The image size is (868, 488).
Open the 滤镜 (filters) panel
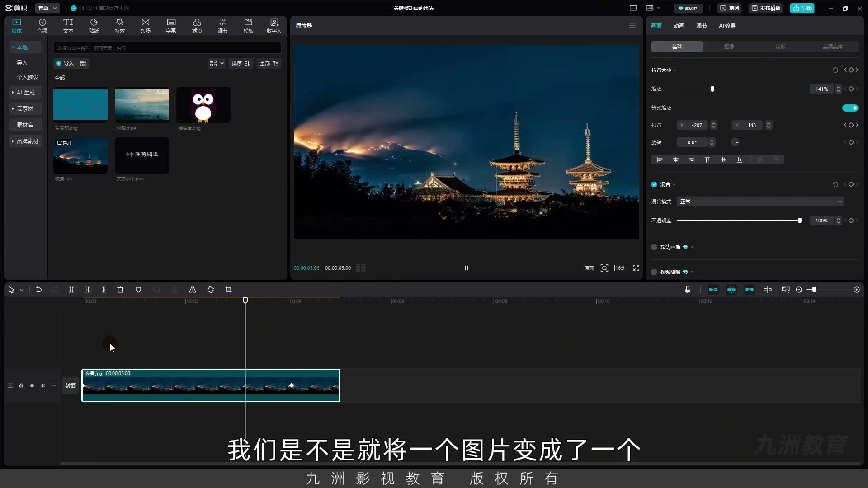coord(197,26)
